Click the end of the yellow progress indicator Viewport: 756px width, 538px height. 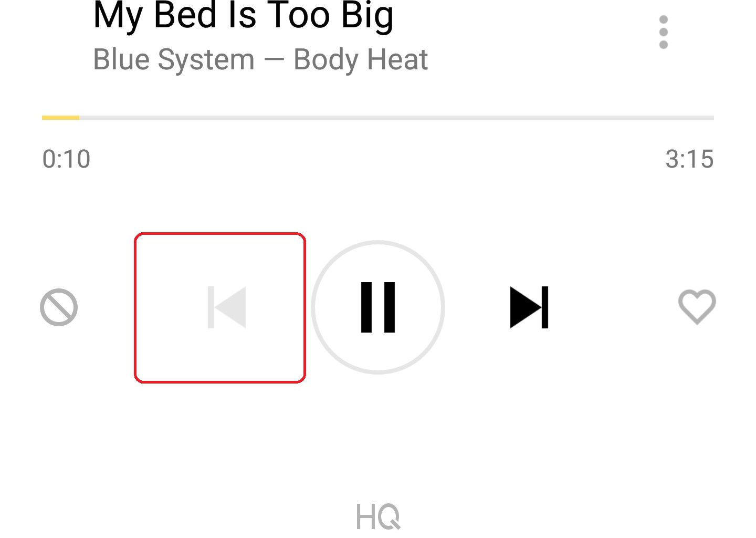tap(79, 118)
